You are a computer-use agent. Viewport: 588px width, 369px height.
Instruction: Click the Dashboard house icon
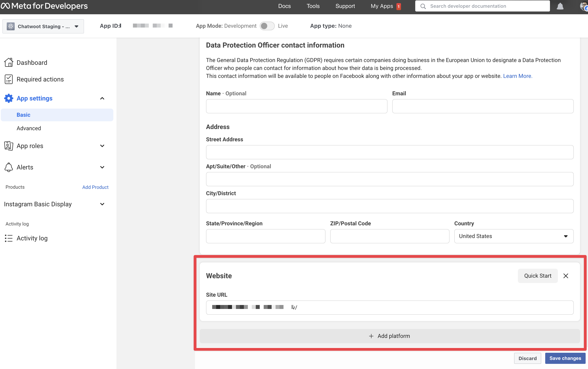(x=9, y=62)
